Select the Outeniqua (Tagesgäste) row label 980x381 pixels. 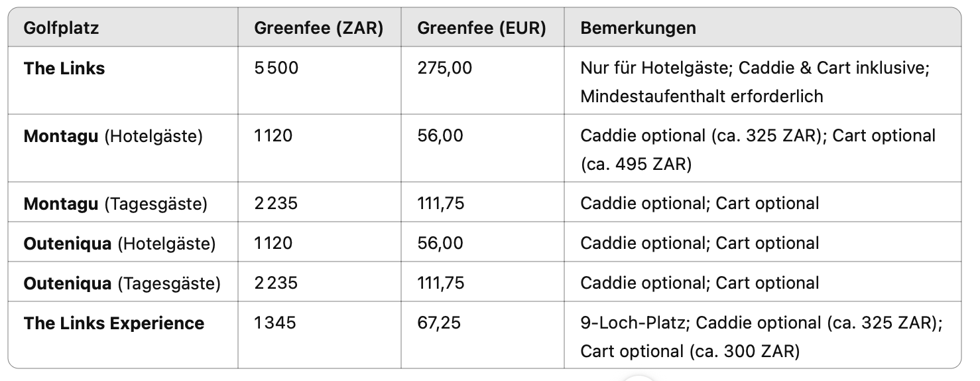pyautogui.click(x=122, y=283)
